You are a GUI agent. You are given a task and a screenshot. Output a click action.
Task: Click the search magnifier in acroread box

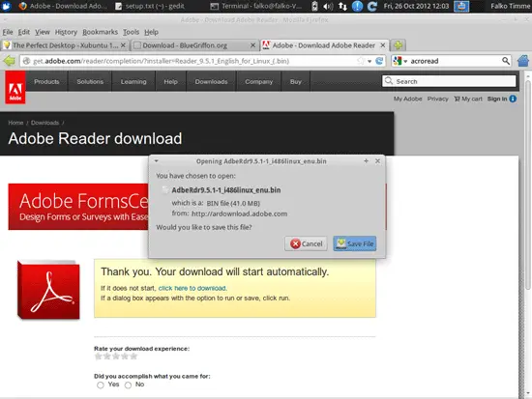coord(506,61)
